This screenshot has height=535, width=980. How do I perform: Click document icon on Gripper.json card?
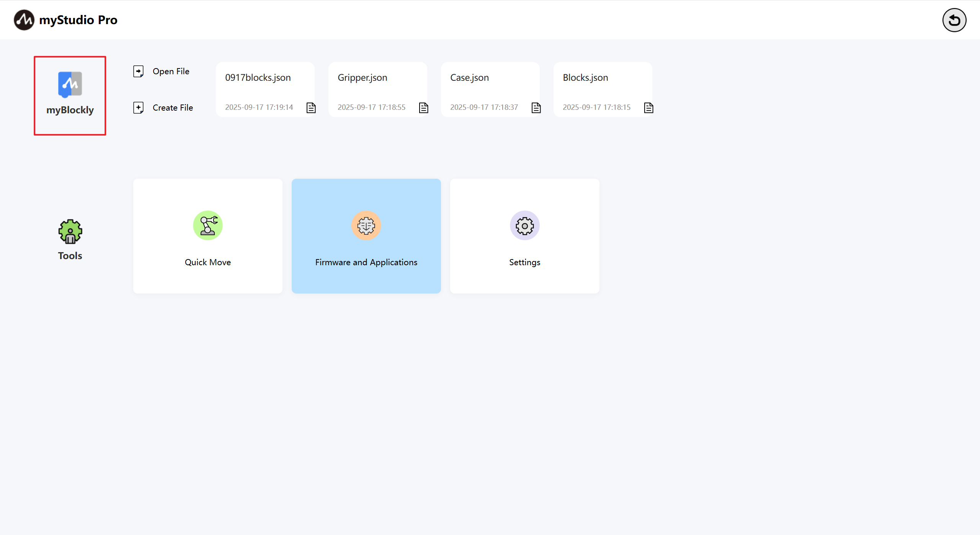pyautogui.click(x=423, y=108)
